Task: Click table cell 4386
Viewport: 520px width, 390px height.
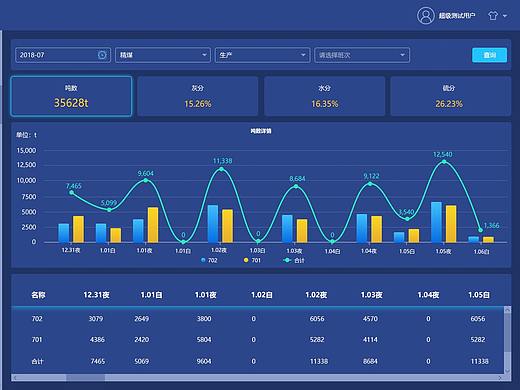Action: coord(97,340)
